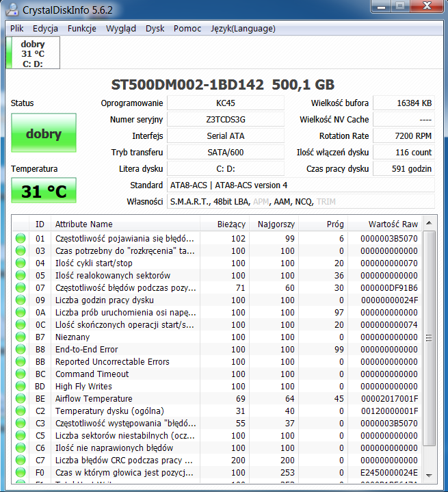Click the green status icon for attribute 09

click(x=21, y=300)
